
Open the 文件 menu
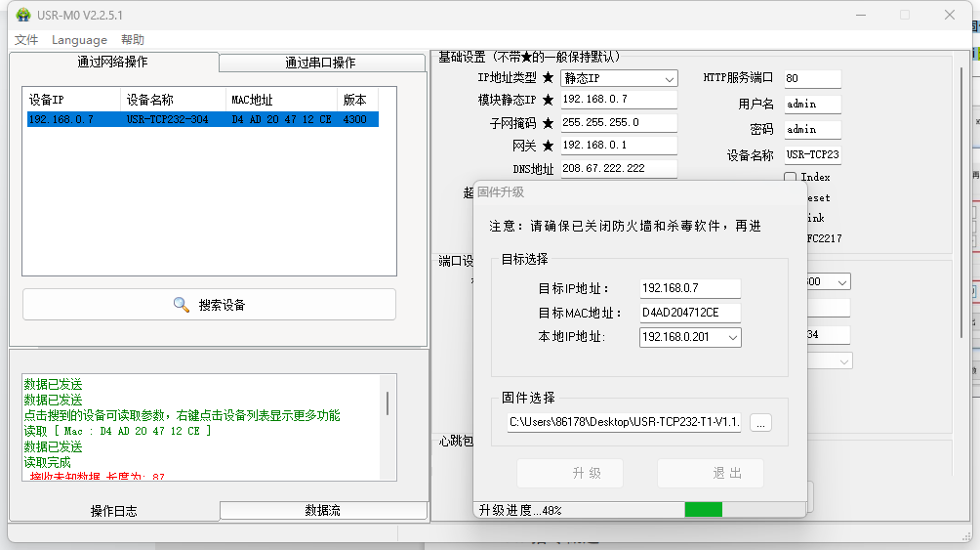coord(26,40)
